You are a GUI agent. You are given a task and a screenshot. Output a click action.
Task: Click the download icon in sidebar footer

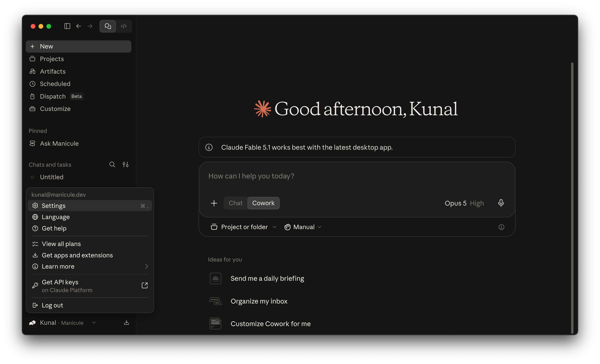(126, 323)
